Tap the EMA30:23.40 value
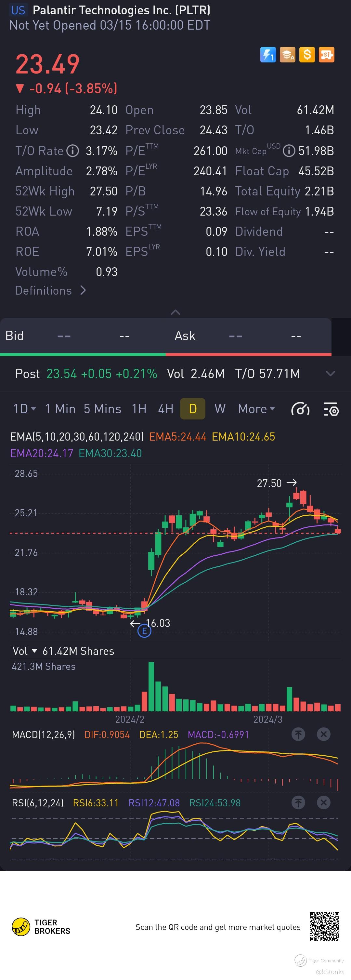The height and width of the screenshot is (980, 351). (x=110, y=454)
